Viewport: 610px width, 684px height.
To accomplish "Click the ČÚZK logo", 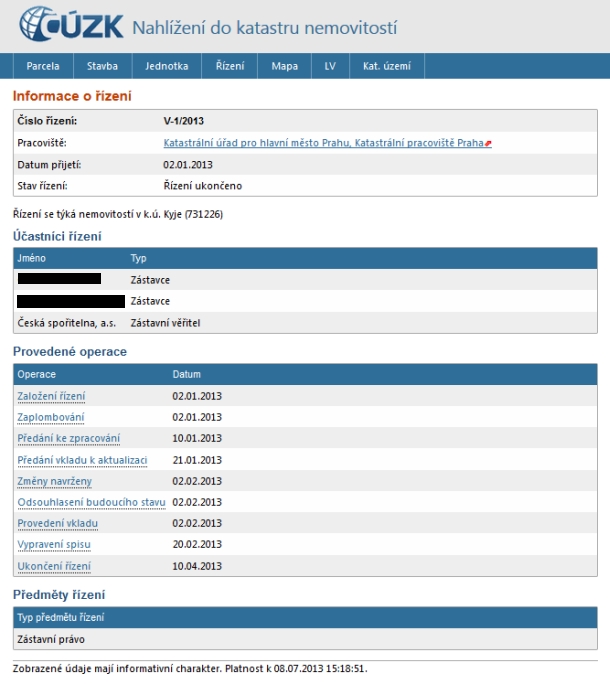I will (70, 23).
